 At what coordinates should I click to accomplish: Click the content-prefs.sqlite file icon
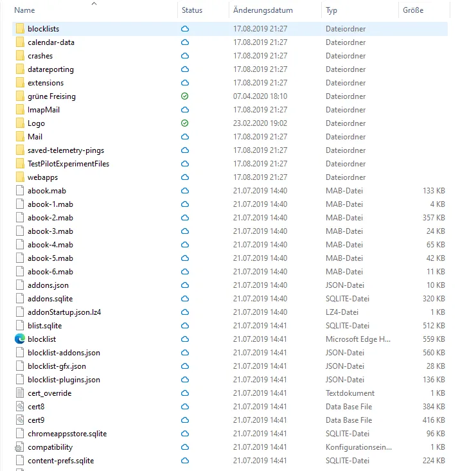pyautogui.click(x=20, y=460)
